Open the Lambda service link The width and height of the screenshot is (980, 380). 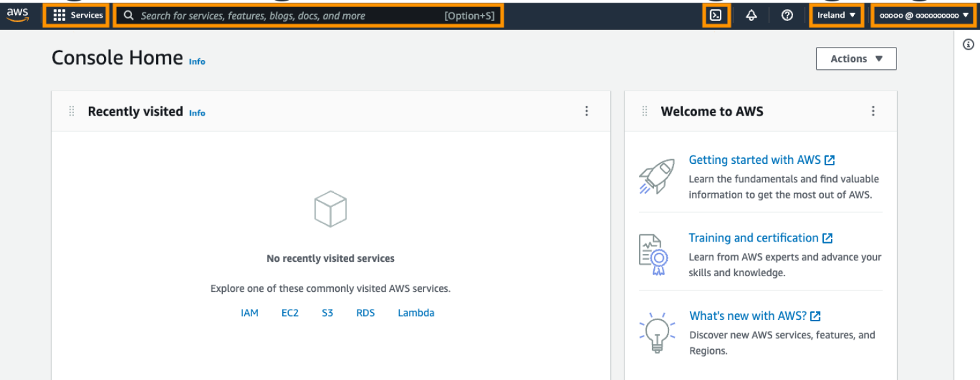(416, 313)
